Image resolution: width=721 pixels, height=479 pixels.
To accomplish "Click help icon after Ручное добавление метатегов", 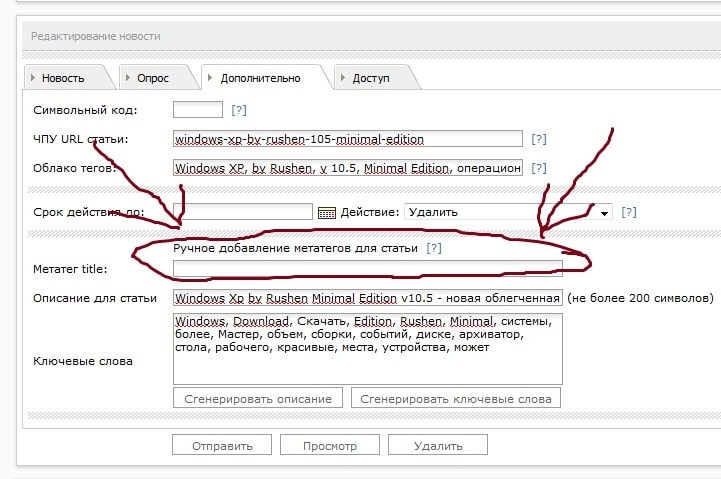I will [x=433, y=247].
